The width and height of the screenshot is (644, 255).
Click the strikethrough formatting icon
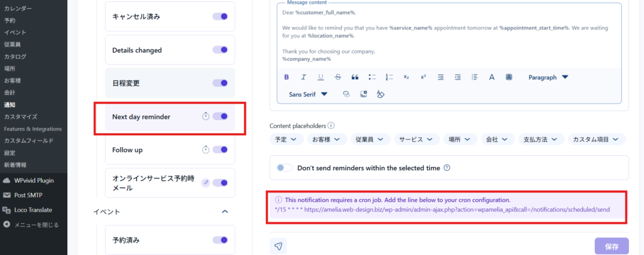coord(338,77)
